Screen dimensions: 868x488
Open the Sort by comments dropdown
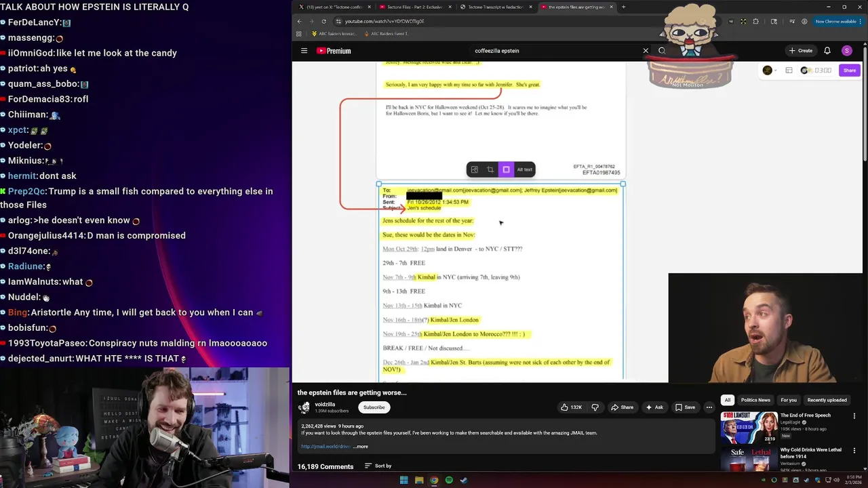point(378,466)
